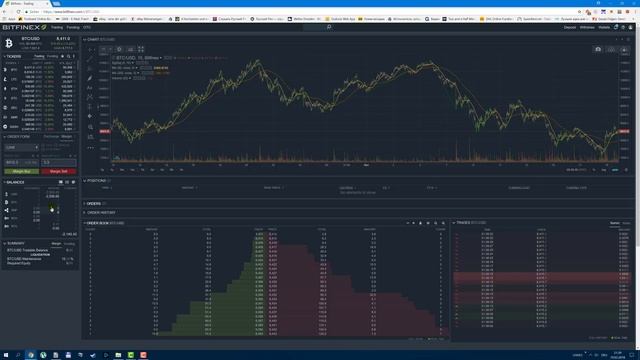Toggle the last view icon in the Balances header
Screen dimensions: 640x360
73,182
